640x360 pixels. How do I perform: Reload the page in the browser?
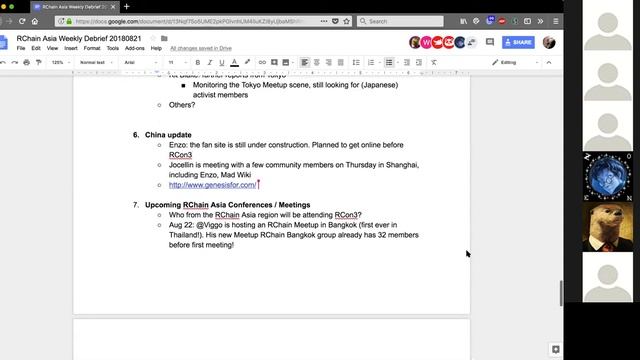click(x=22, y=21)
